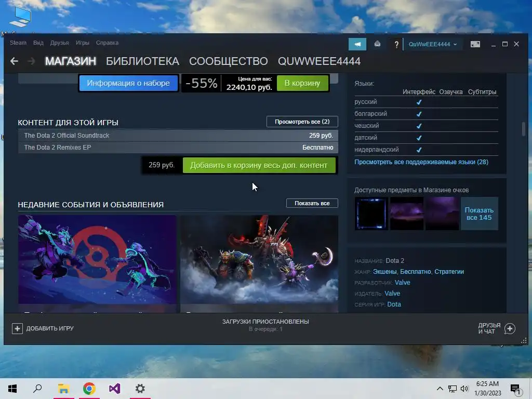Open the desktop computer icon

20,17
